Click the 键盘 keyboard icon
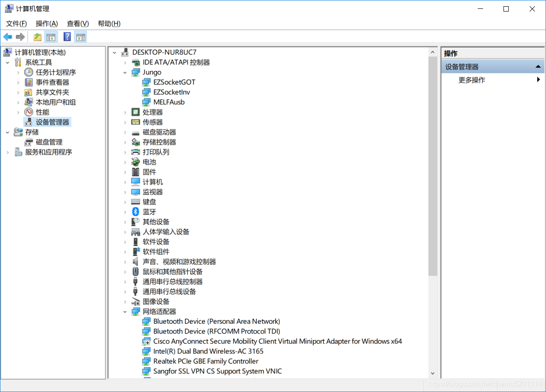This screenshot has height=392, width=546. pos(136,202)
